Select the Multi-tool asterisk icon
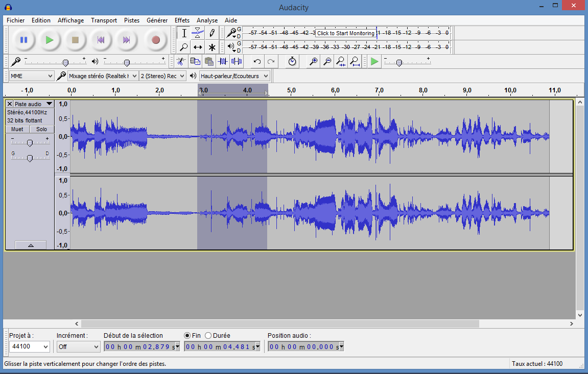 (212, 47)
